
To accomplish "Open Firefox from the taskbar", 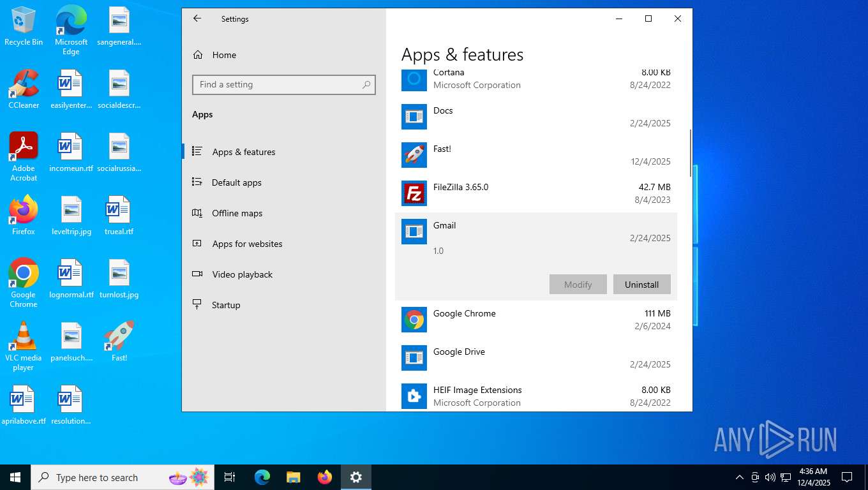I will [325, 477].
